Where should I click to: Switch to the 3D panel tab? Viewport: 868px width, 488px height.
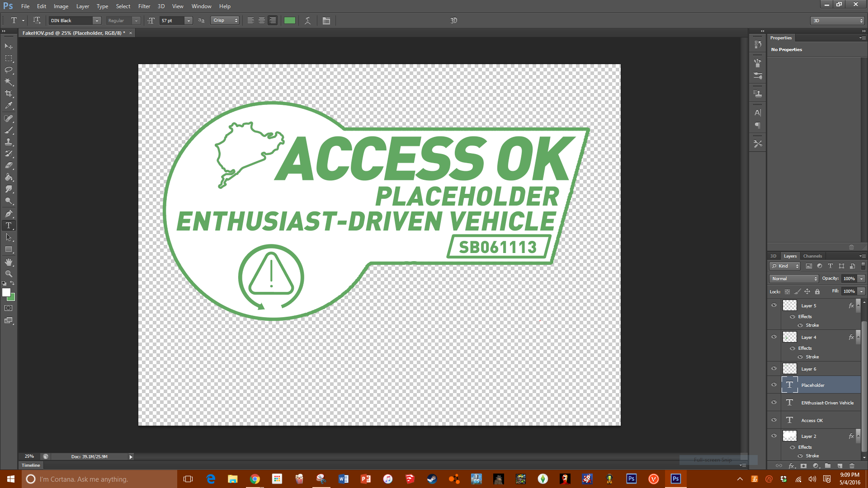774,256
